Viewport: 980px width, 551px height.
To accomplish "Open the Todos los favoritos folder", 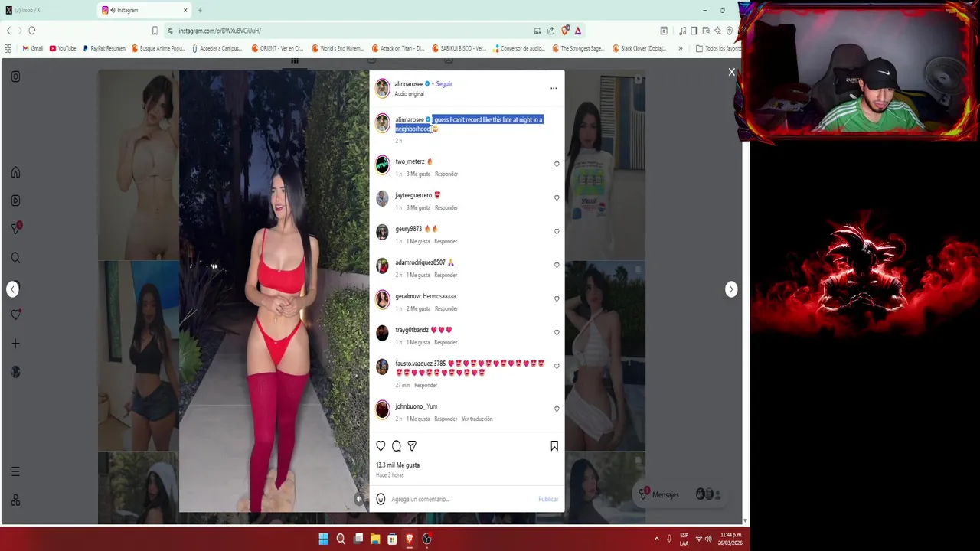I will point(718,48).
